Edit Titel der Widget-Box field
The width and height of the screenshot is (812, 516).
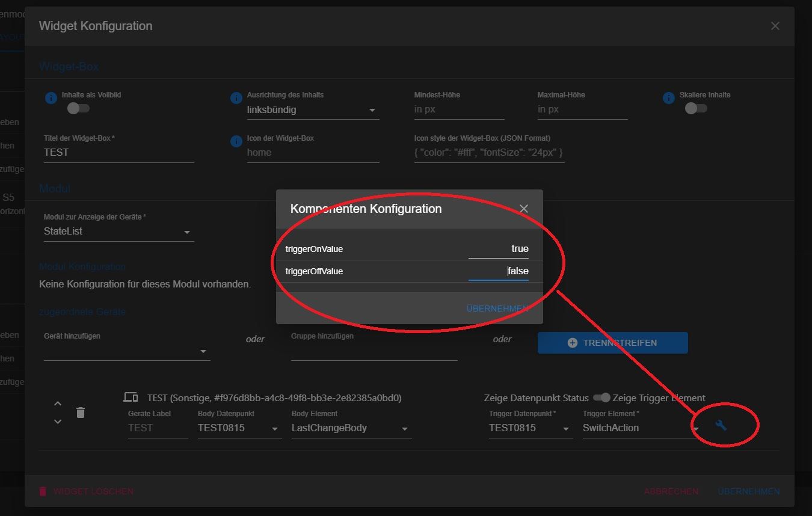pyautogui.click(x=118, y=153)
